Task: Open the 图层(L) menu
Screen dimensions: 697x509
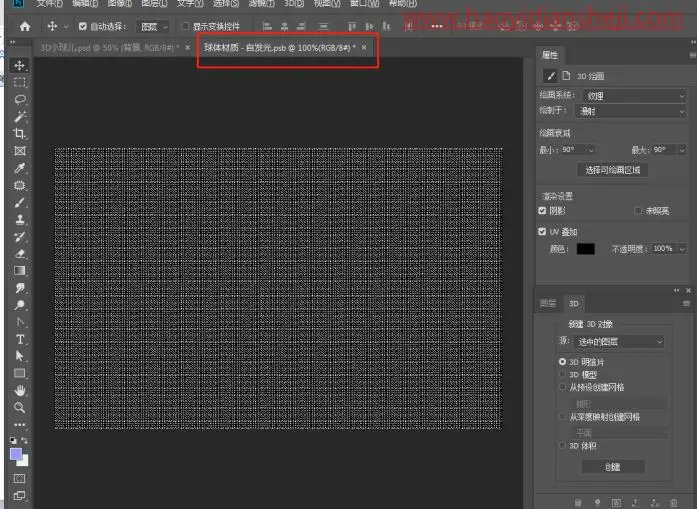Action: [154, 4]
